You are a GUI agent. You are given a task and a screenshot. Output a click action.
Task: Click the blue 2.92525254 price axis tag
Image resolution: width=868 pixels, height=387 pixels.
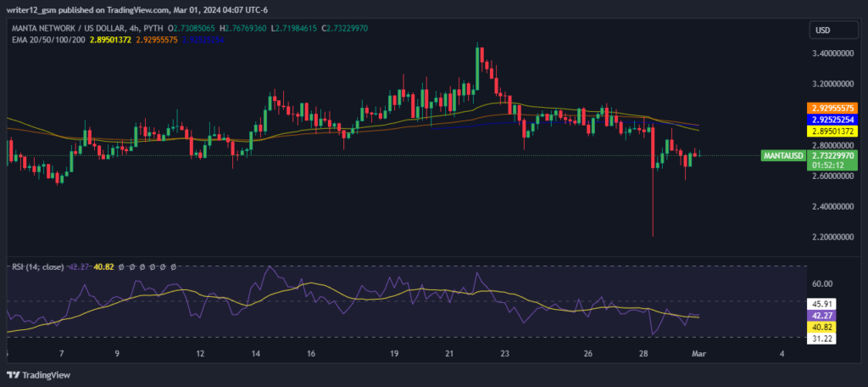(832, 119)
